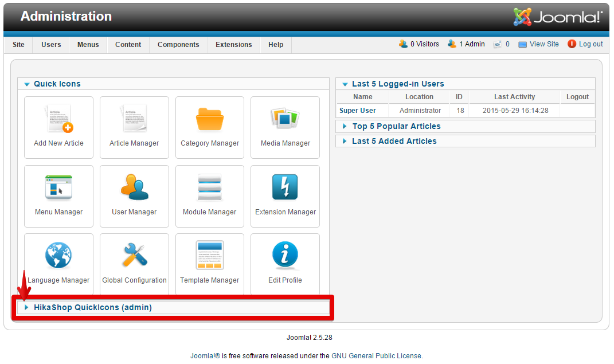Image resolution: width=614 pixels, height=364 pixels.
Task: Click the messages envelope icon
Action: 498,44
